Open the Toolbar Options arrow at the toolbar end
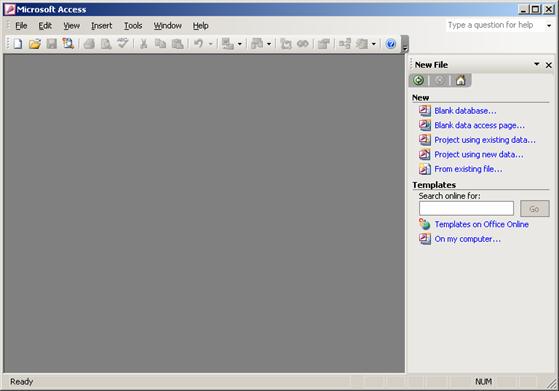The width and height of the screenshot is (559, 391). point(405,44)
